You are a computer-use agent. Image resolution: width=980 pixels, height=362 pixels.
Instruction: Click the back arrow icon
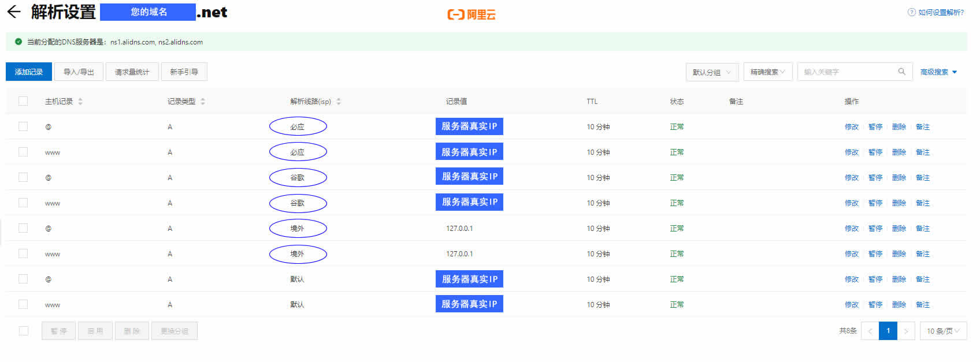pyautogui.click(x=14, y=12)
